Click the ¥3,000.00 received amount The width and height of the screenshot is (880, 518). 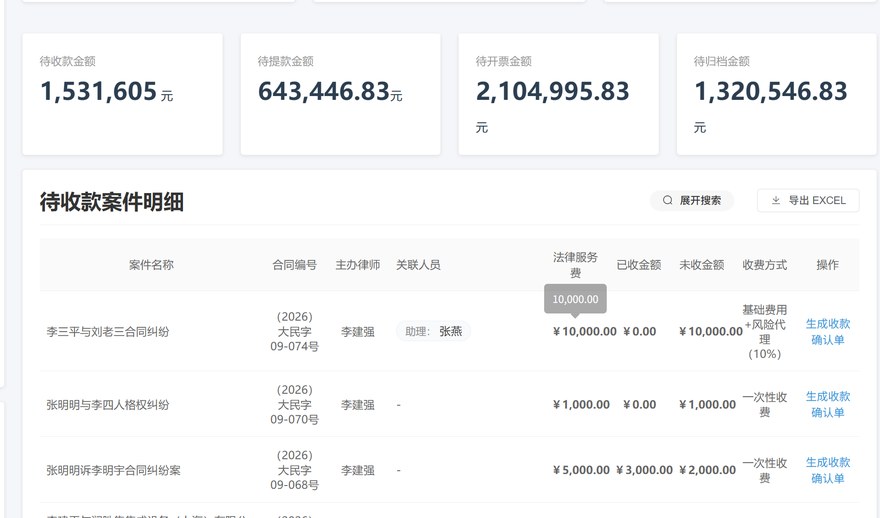(x=644, y=470)
